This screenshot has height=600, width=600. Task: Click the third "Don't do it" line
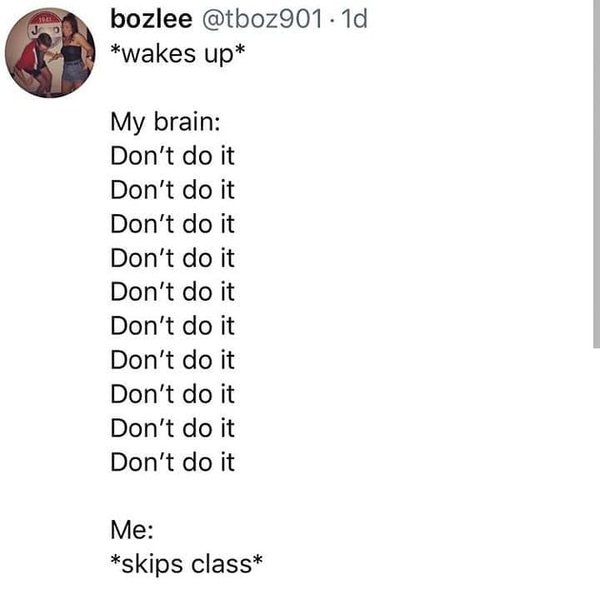pos(173,224)
